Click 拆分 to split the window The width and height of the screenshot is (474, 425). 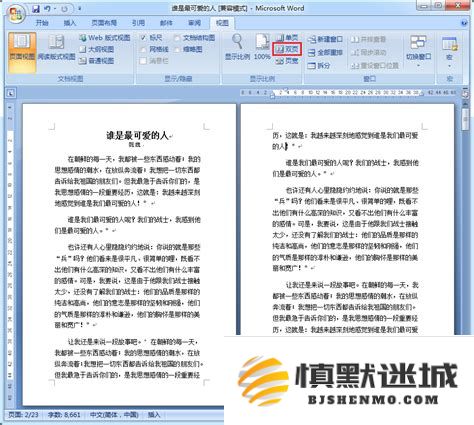319,66
